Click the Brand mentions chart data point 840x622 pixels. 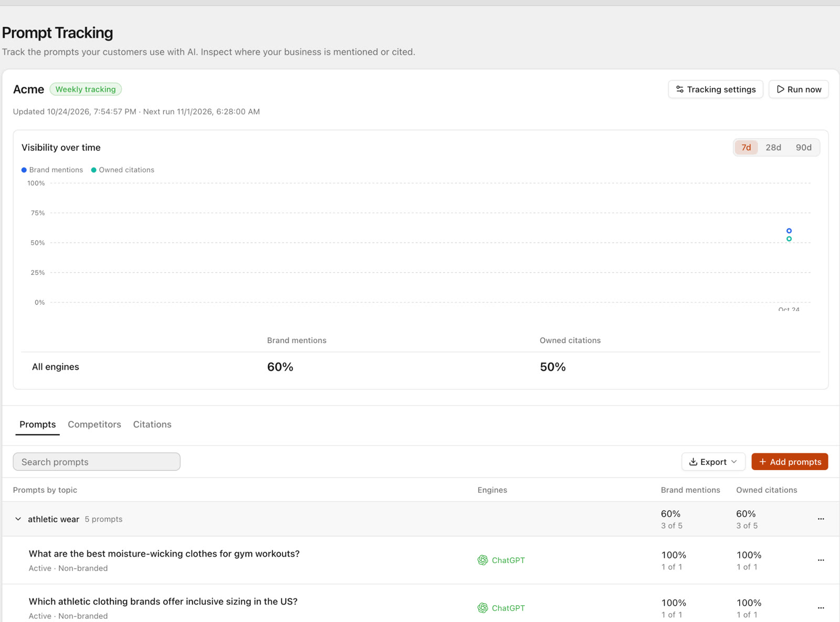789,231
